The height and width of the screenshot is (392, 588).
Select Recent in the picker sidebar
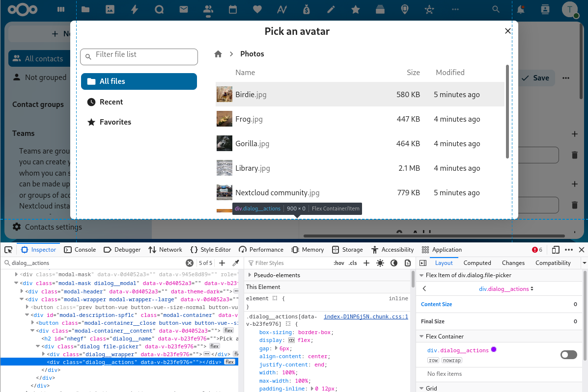tap(139, 102)
